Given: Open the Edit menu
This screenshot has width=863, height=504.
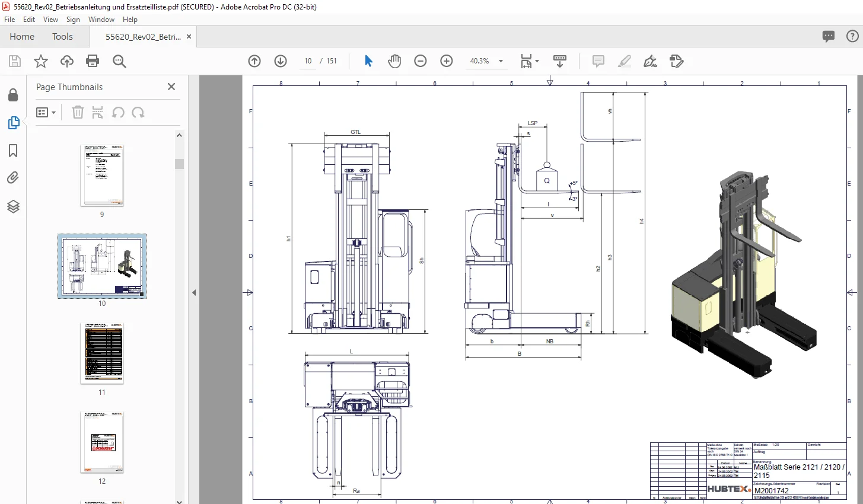Looking at the screenshot, I should coord(29,20).
